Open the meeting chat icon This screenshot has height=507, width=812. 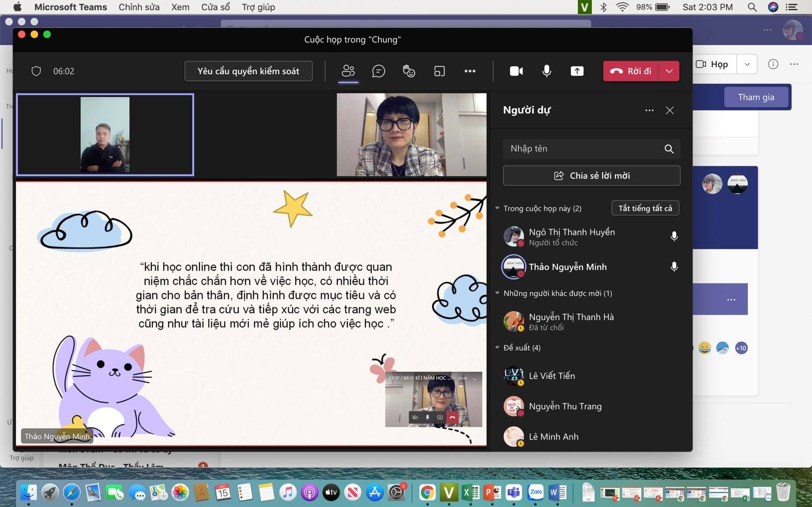[x=378, y=71]
